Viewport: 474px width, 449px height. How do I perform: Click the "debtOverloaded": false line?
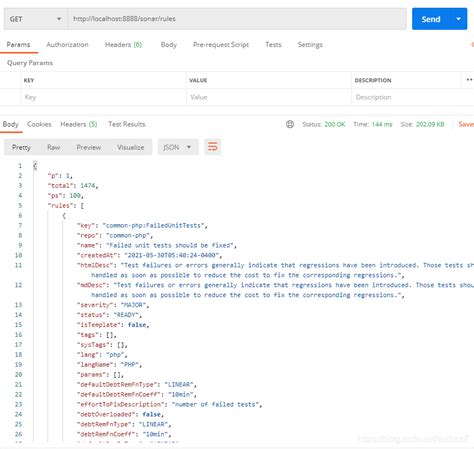click(120, 414)
